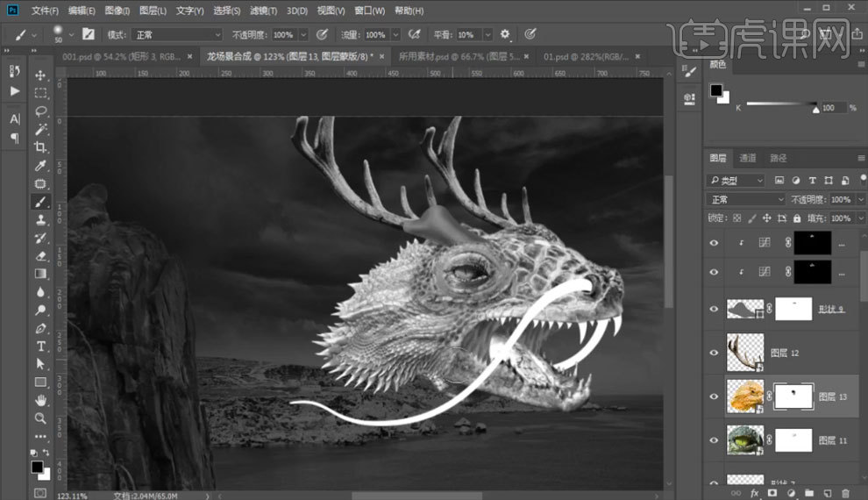
Task: Toggle lock position of layer
Action: point(766,218)
